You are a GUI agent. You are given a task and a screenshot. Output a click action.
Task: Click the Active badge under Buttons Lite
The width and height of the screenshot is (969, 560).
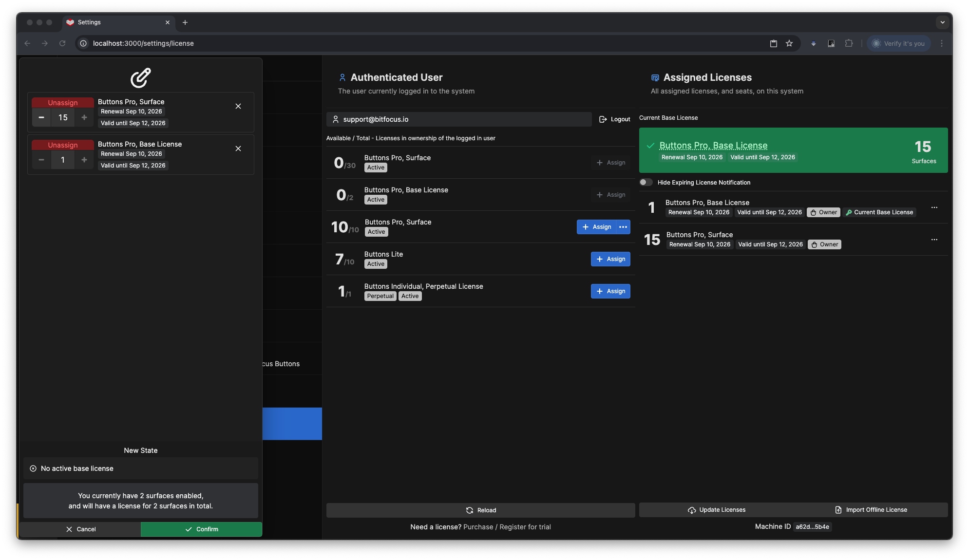(x=376, y=264)
